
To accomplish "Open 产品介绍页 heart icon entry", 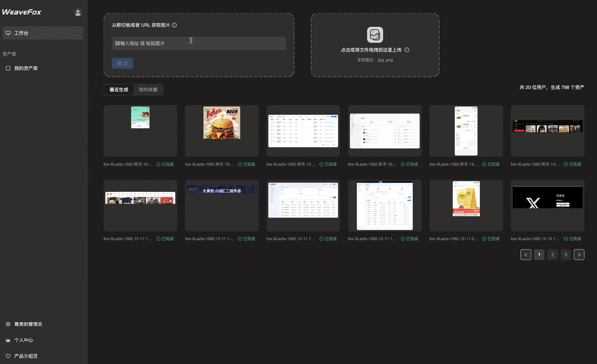I will click(8, 356).
